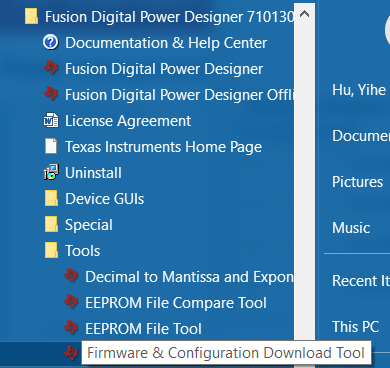
Task: Click the TI icon beside Fusion Digital Power Designer
Action: click(x=51, y=68)
